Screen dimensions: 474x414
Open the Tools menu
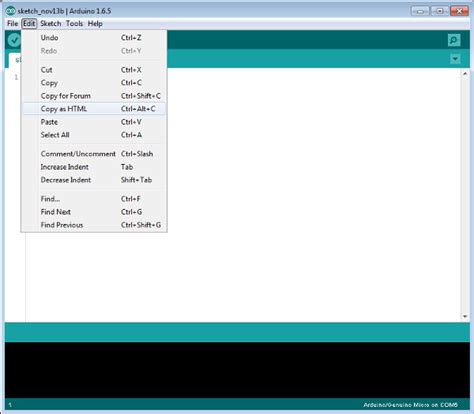tap(74, 24)
